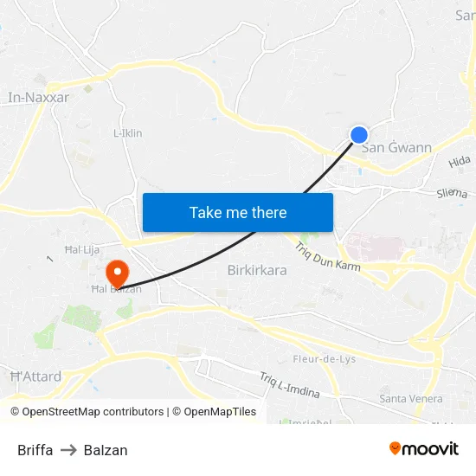Click the Balzan destination text
The width and height of the screenshot is (476, 476).
[x=106, y=450]
